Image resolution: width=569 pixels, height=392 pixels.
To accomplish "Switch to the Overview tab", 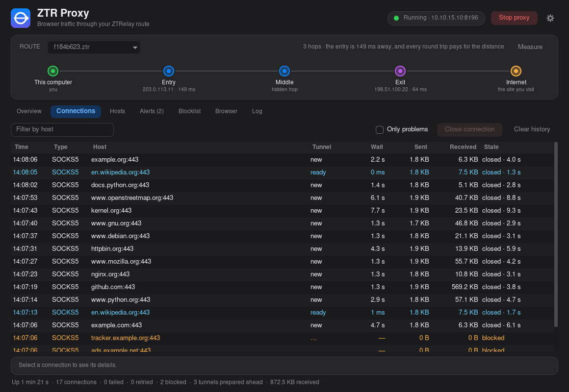I will click(29, 111).
